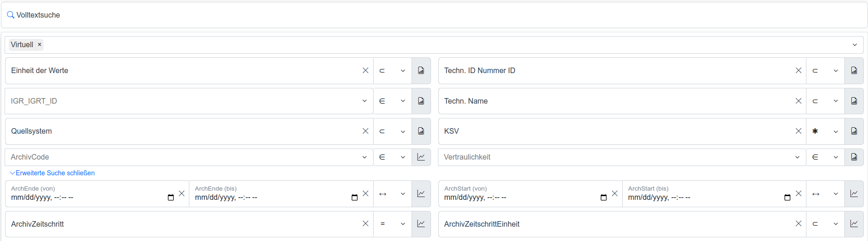868x241 pixels.
Task: Open the IGR_IGRT_ID dropdown
Action: click(364, 101)
